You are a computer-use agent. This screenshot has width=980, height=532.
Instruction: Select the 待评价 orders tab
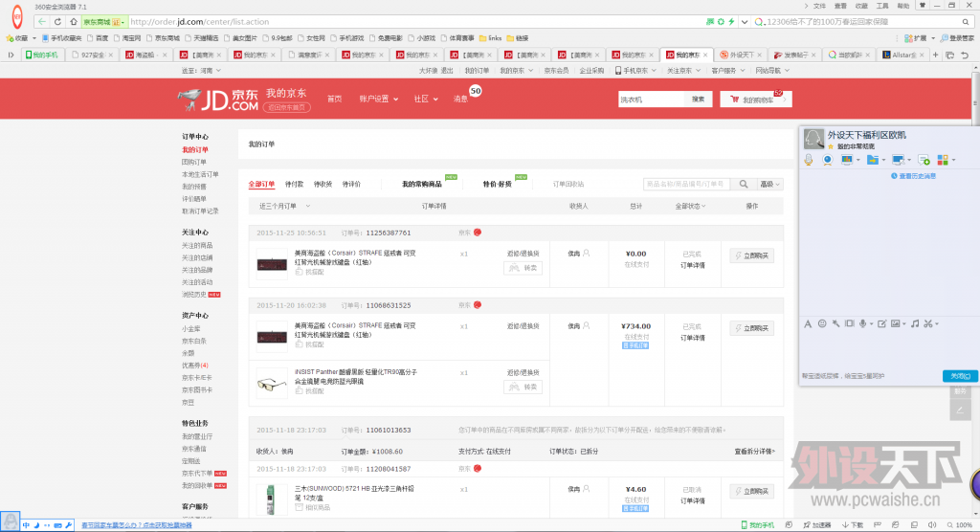pos(351,184)
